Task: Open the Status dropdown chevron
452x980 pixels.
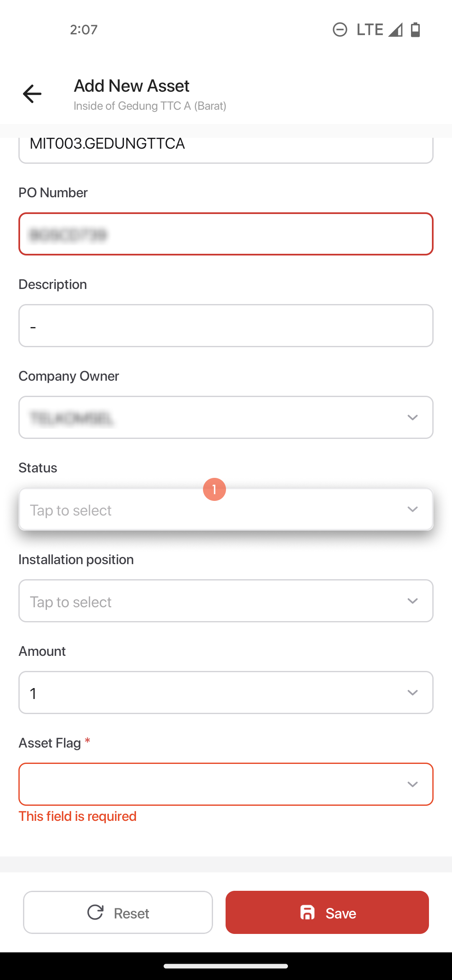Action: tap(413, 509)
